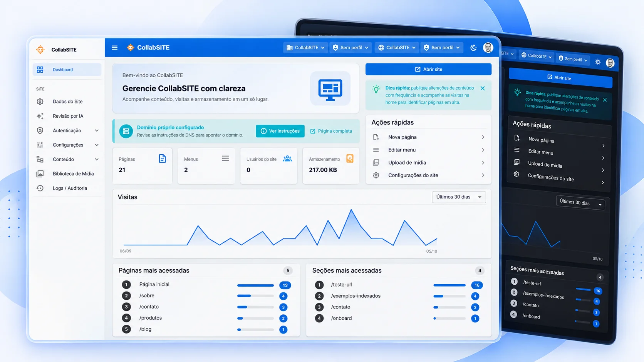The height and width of the screenshot is (362, 644).
Task: Click the Logs / Auditoria history icon
Action: pos(40,188)
